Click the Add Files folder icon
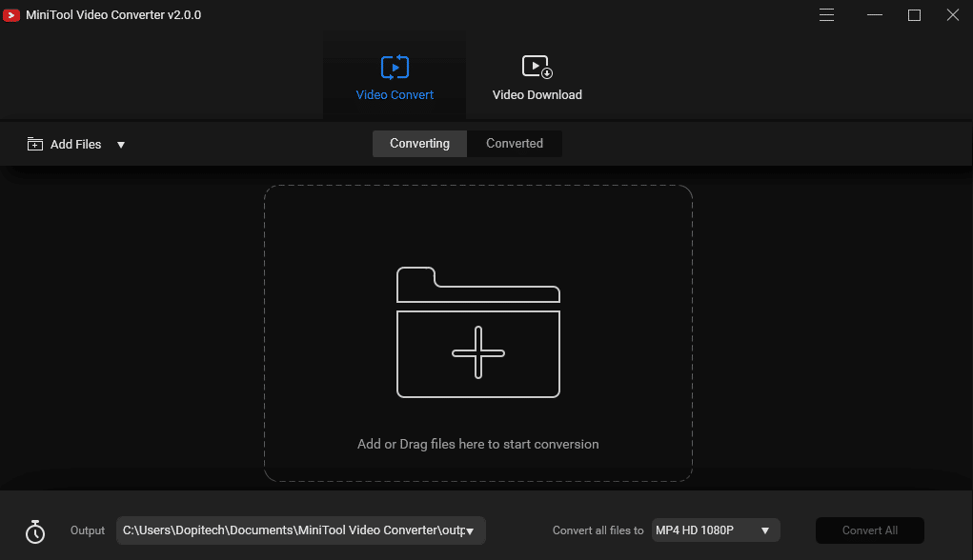Screen dimensions: 973x560 pos(34,144)
